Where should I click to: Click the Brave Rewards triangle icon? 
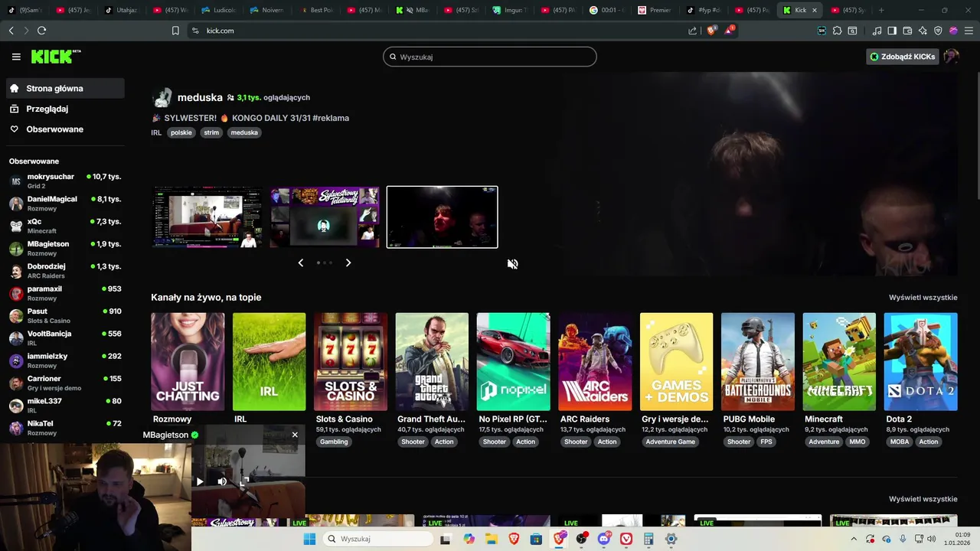click(x=728, y=31)
